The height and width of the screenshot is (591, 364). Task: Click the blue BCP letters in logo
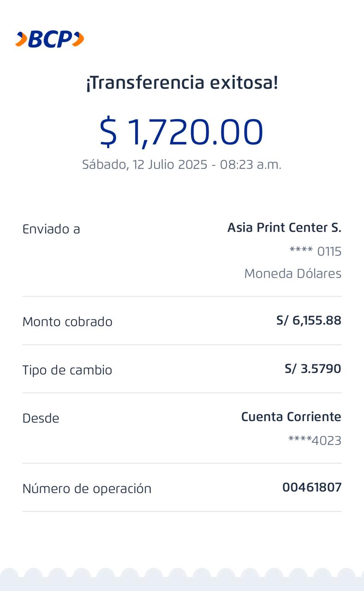[x=50, y=40]
